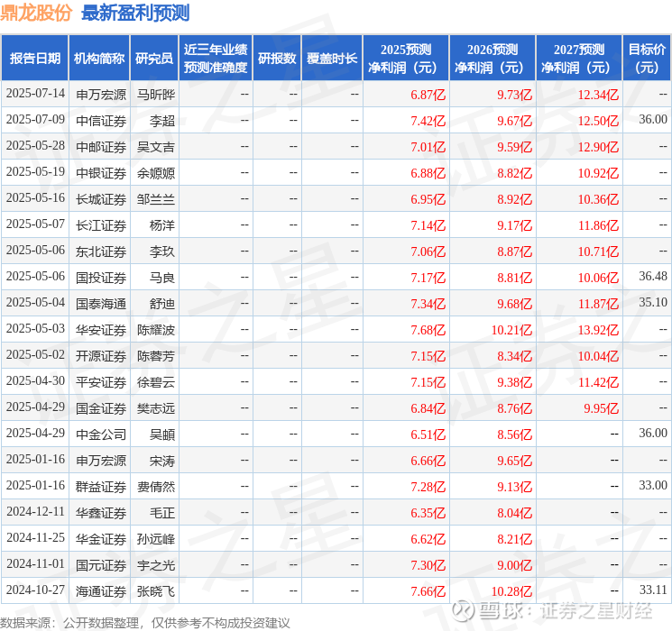Click the 2026预测净利润 column header
Screen dimensions: 672x631
(492, 59)
